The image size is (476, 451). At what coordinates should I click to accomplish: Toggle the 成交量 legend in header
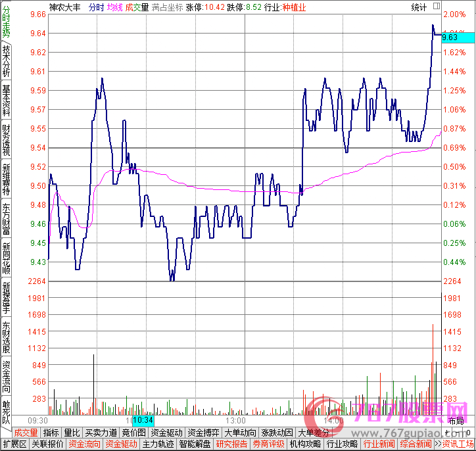pos(137,7)
